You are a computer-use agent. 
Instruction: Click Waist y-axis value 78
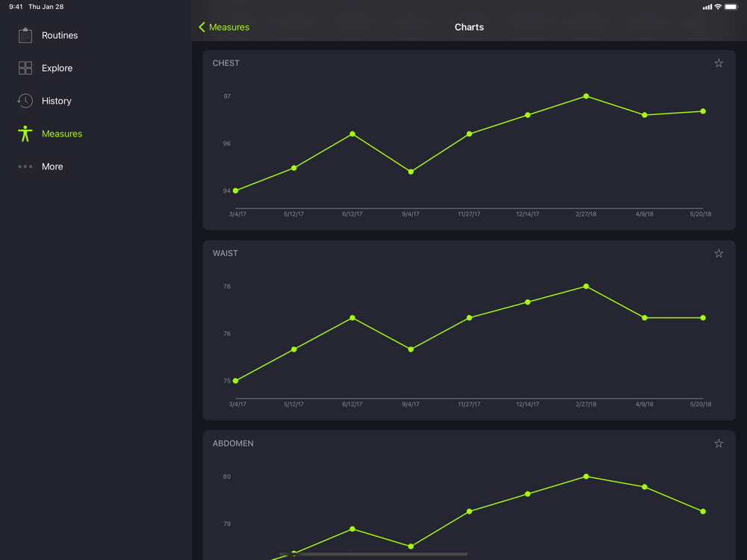click(x=227, y=286)
